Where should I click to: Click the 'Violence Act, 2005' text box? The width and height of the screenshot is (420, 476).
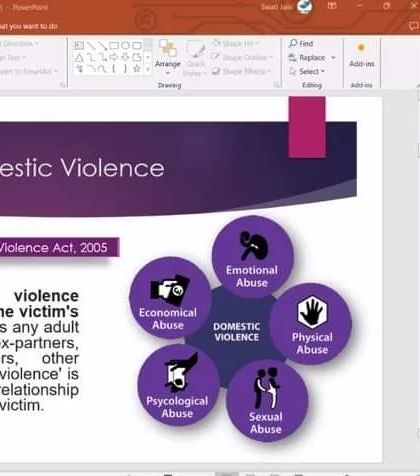click(59, 247)
